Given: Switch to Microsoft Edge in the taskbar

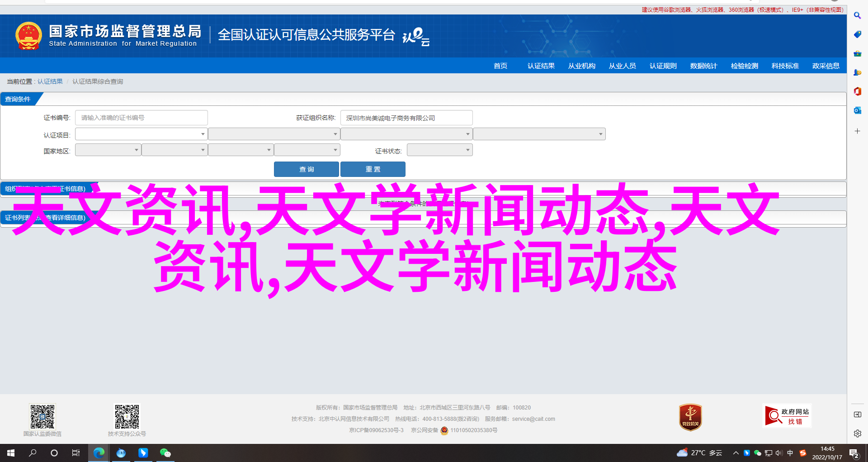Looking at the screenshot, I should (x=99, y=453).
